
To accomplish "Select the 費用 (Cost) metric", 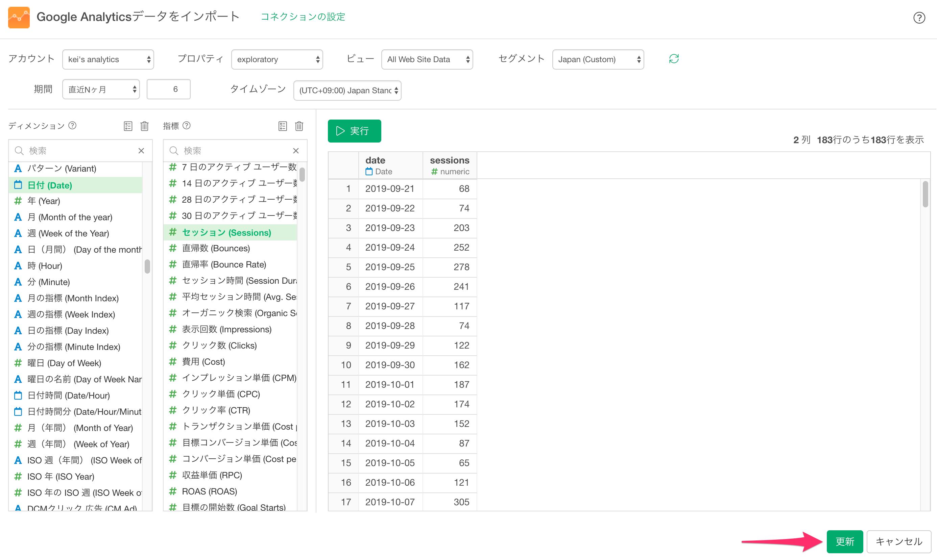I will point(231,362).
